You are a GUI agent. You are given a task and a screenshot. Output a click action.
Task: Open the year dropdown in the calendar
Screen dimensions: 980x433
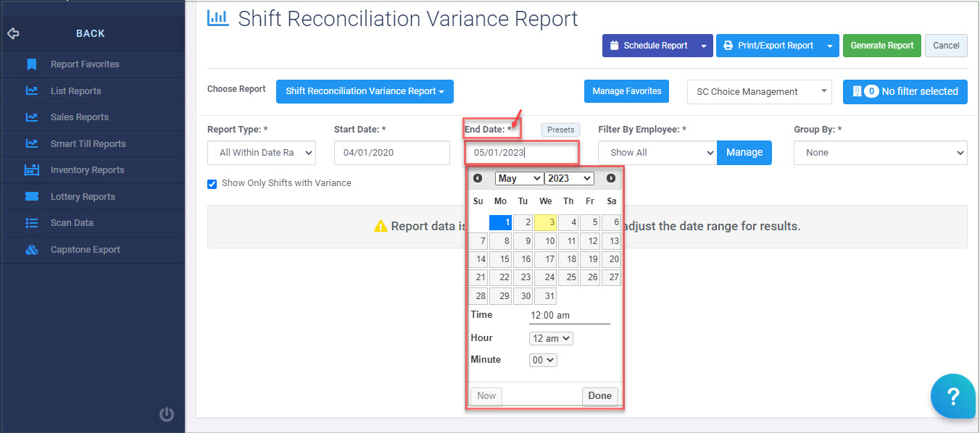[x=569, y=178]
